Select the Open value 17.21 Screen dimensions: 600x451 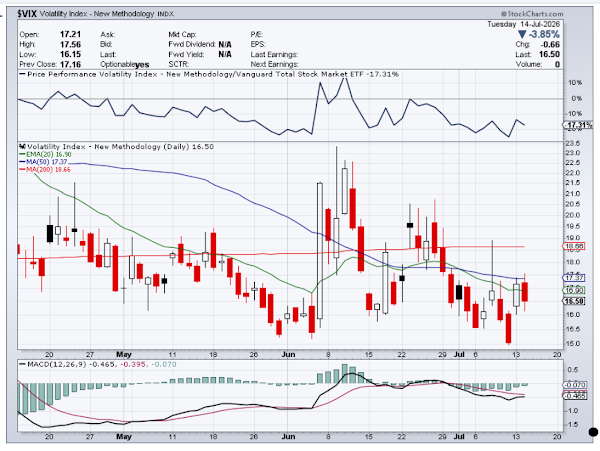point(70,34)
